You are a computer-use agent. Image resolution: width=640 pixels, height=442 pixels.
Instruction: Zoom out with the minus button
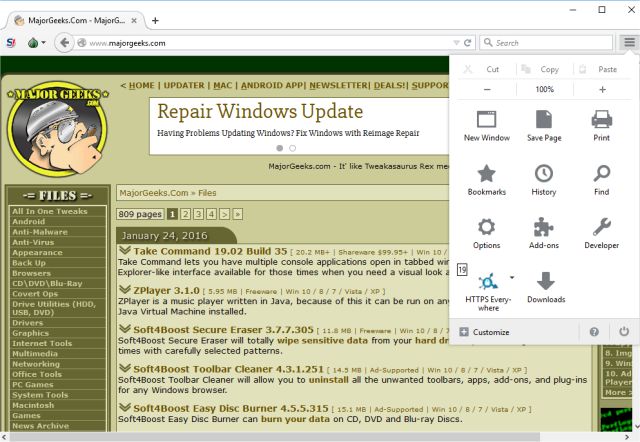tap(487, 89)
